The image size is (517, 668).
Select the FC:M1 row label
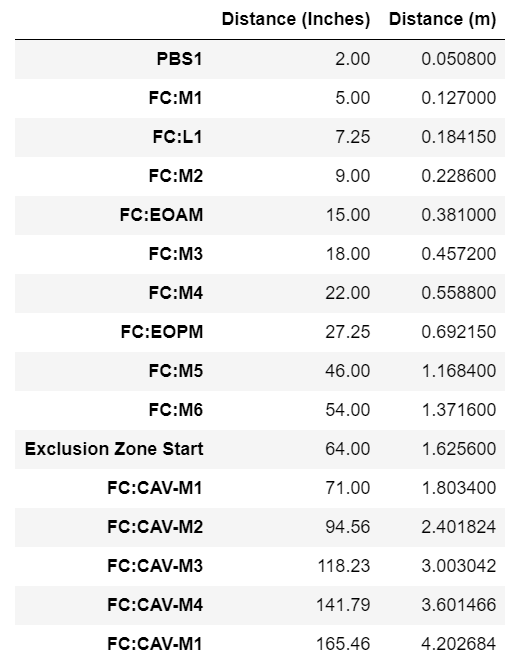[x=175, y=98]
